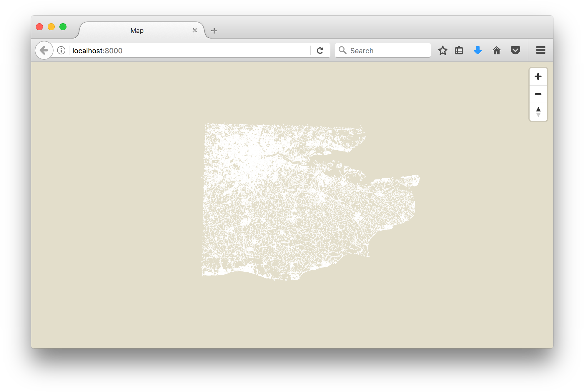Image resolution: width=584 pixels, height=392 pixels.
Task: Zoom in on the map with the plus button
Action: point(538,76)
